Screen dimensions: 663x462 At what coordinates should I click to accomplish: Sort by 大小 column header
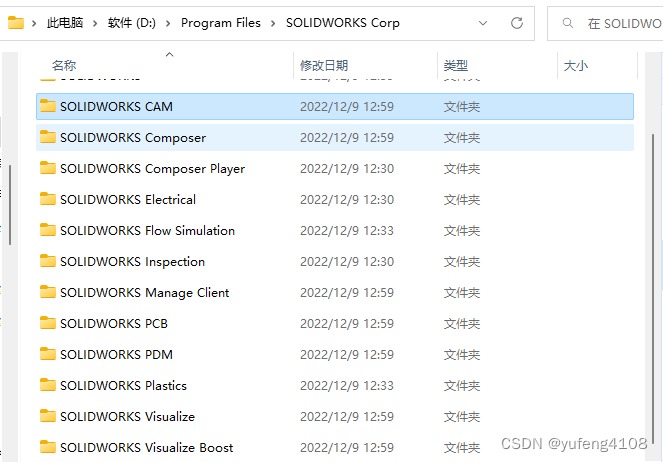click(x=576, y=66)
